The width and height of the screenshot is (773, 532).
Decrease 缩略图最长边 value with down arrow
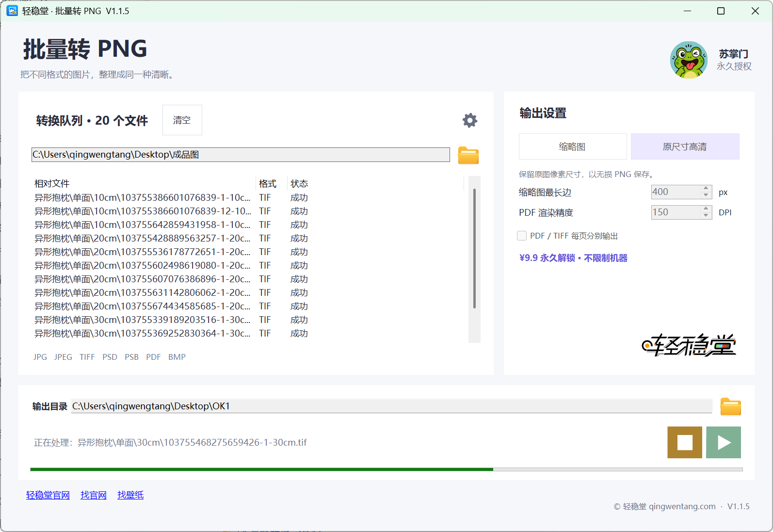pos(706,195)
